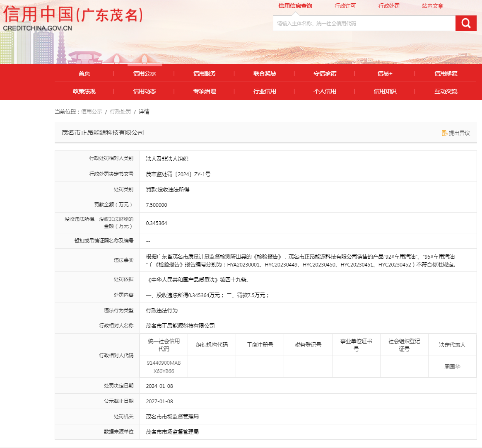482x448 pixels.
Task: Click the 事业单位证书号 column header
Action: pos(356,345)
